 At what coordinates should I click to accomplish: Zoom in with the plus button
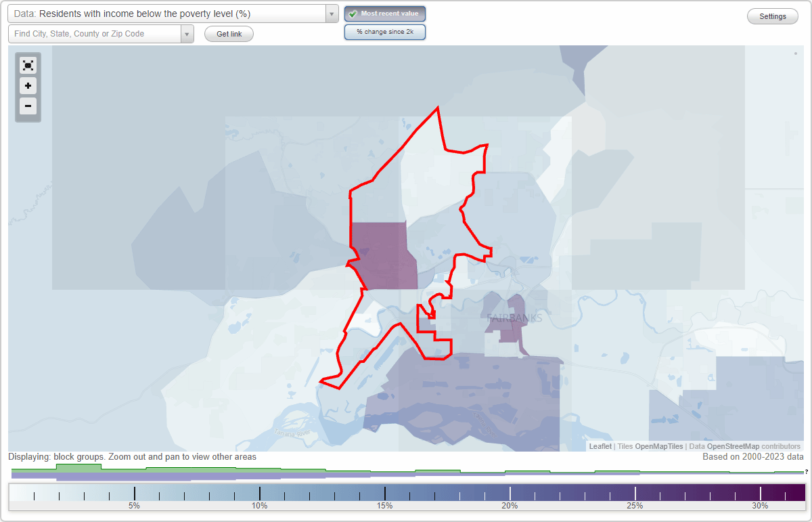click(28, 86)
